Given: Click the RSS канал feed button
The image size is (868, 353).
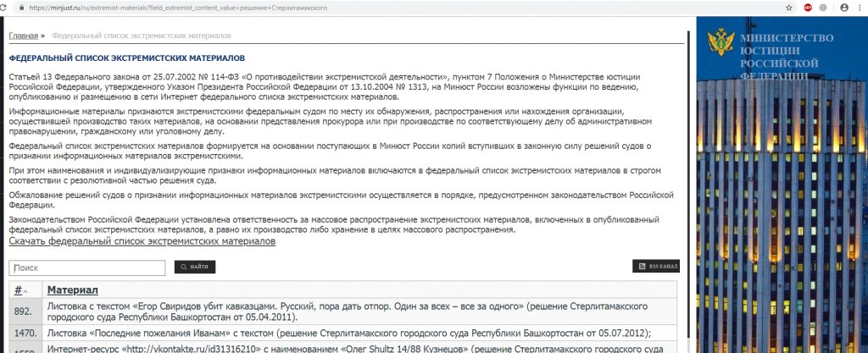Looking at the screenshot, I should 656,267.
